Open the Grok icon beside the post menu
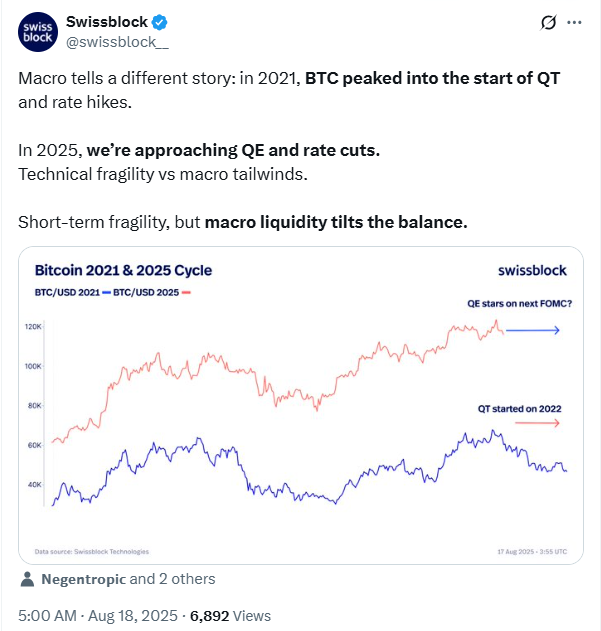The height and width of the screenshot is (631, 601). coord(547,22)
